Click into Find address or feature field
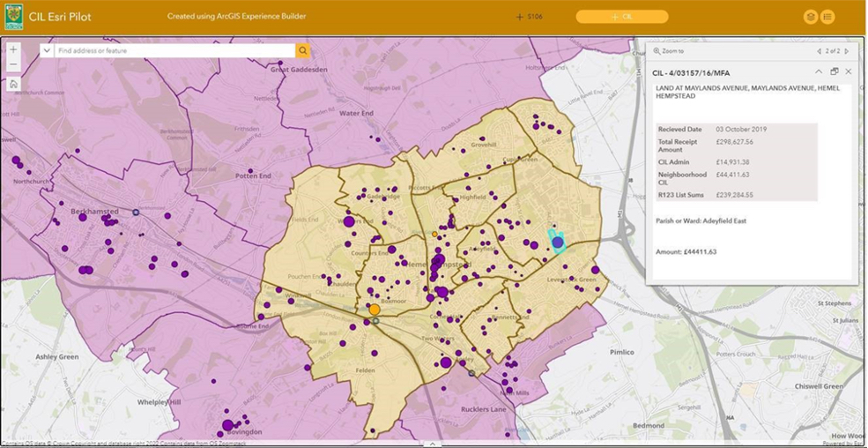This screenshot has width=868, height=448. click(x=172, y=51)
